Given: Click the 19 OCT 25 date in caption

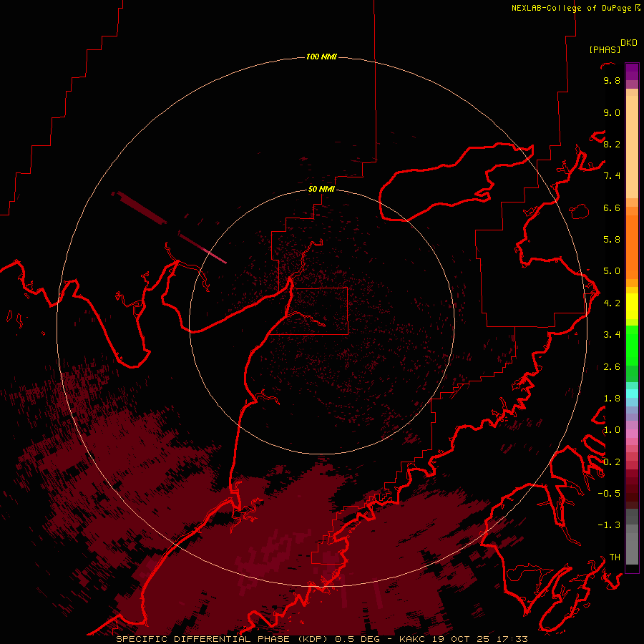Looking at the screenshot, I should [x=460, y=639].
